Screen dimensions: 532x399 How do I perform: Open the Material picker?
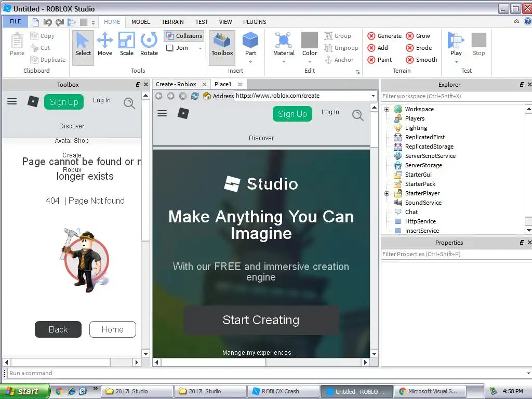point(284,44)
